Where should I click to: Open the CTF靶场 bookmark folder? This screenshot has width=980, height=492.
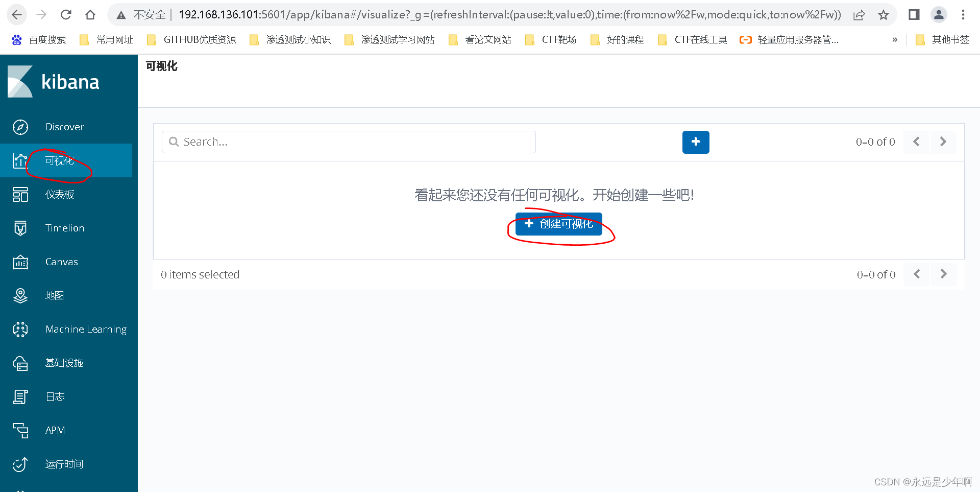coord(551,39)
